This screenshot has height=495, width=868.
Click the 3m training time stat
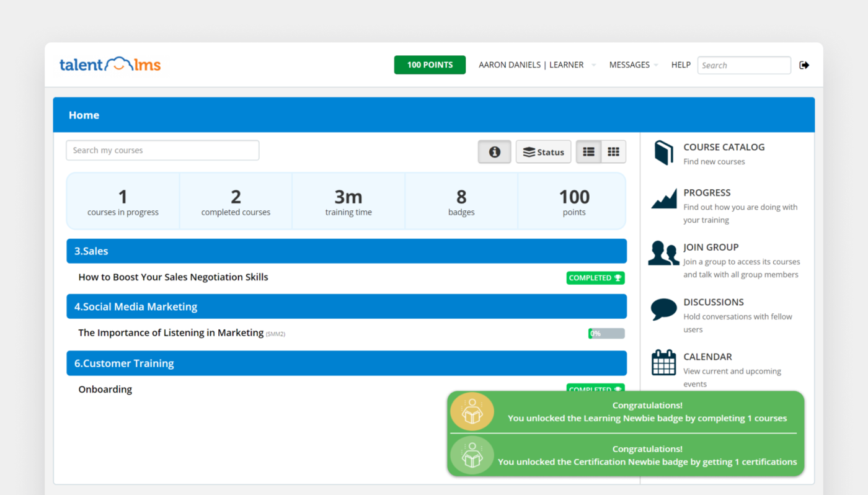(348, 202)
